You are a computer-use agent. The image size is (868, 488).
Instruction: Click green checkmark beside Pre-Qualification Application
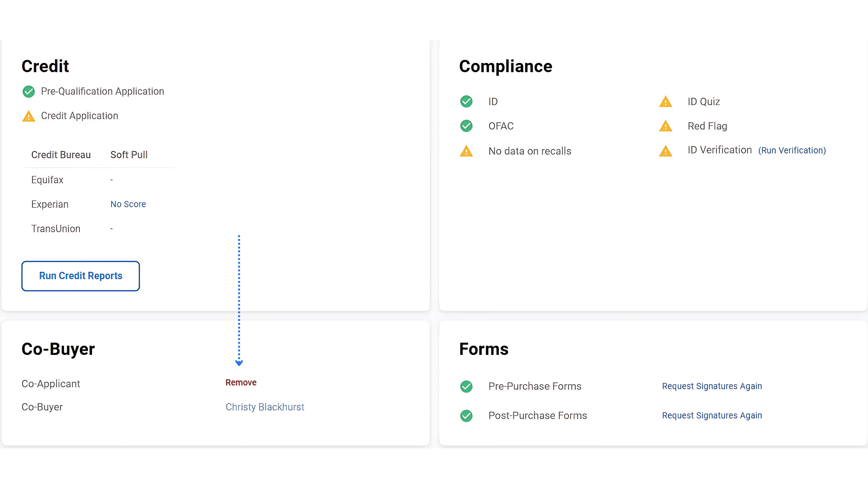point(29,92)
